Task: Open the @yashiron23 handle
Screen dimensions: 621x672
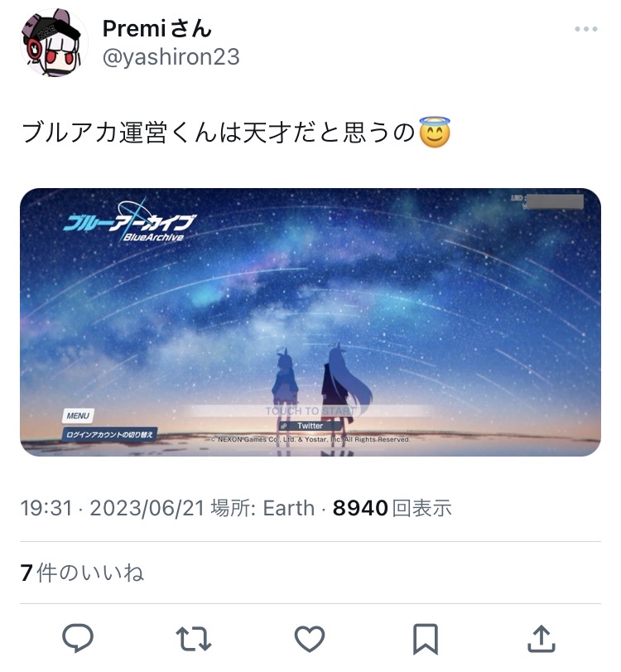Action: pos(171,57)
